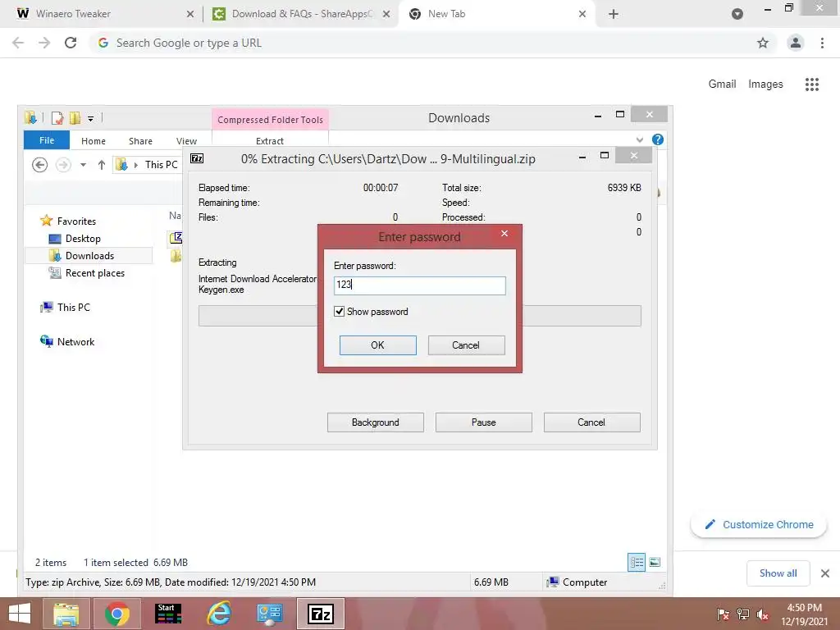
Task: Switch to details view icon
Action: (637, 562)
